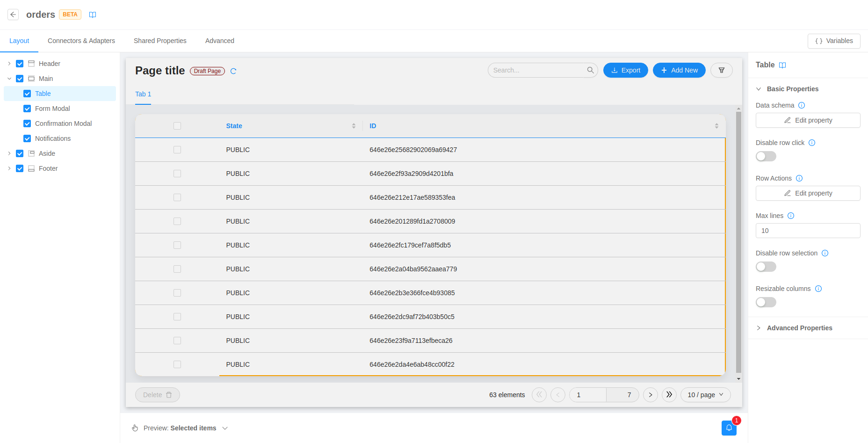Viewport: 868px width, 443px height.
Task: Click the Add New button
Action: click(679, 70)
